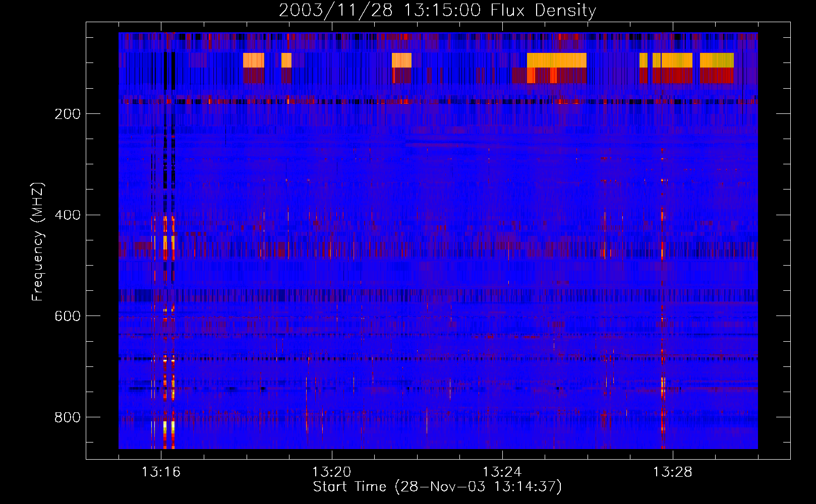Click the 800 frequency tick label

tap(68, 417)
